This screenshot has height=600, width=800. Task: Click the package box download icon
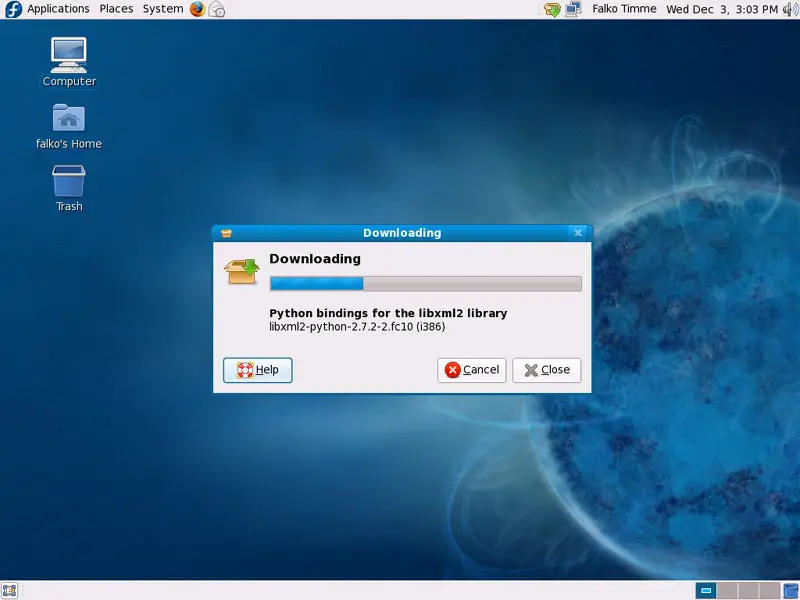(242, 271)
